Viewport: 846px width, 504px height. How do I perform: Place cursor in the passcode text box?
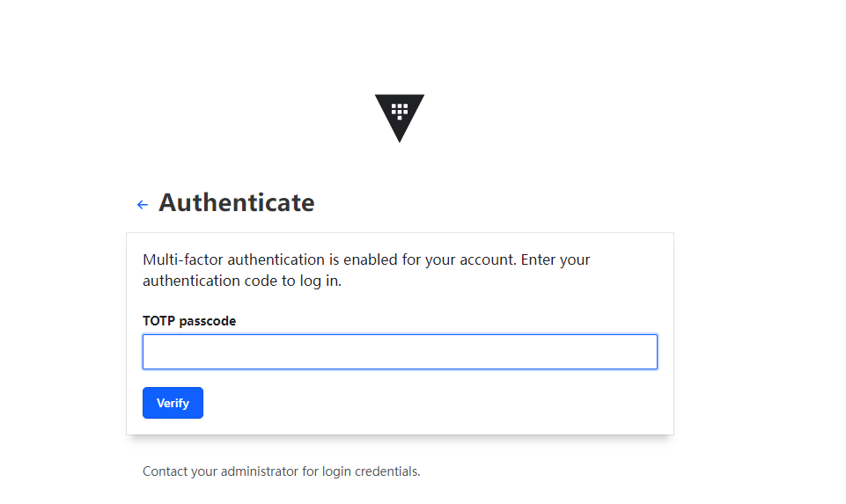(400, 352)
